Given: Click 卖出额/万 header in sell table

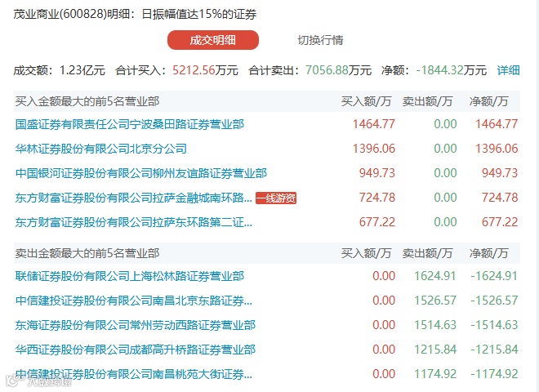Looking at the screenshot, I should click(427, 253).
